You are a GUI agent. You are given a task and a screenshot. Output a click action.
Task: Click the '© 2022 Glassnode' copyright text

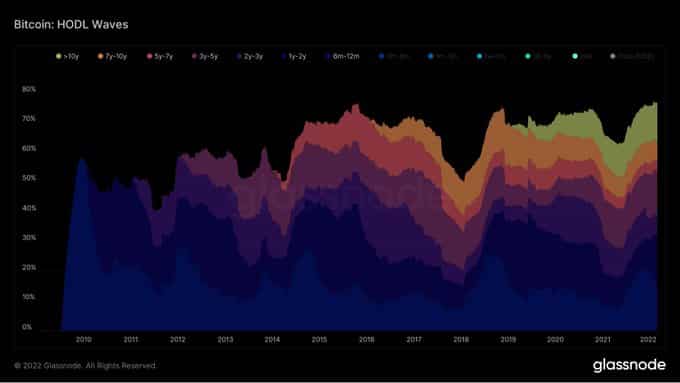[x=85, y=366]
